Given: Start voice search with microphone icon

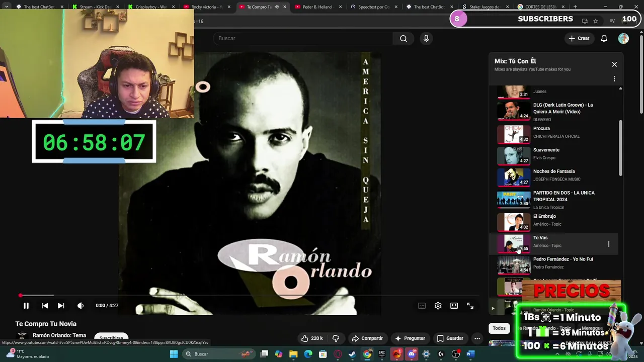Looking at the screenshot, I should 426,38.
